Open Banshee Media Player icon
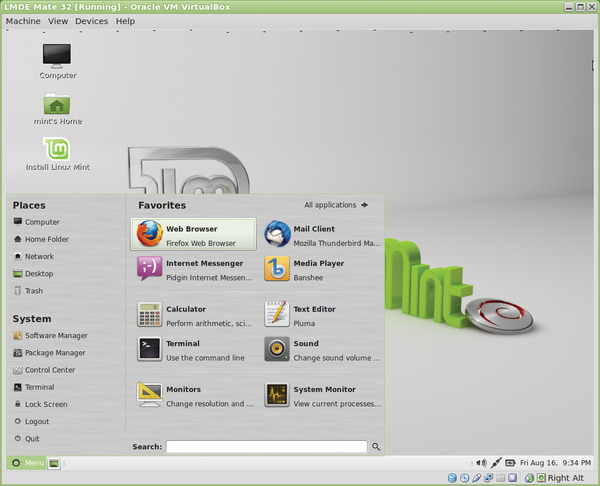 tap(277, 269)
